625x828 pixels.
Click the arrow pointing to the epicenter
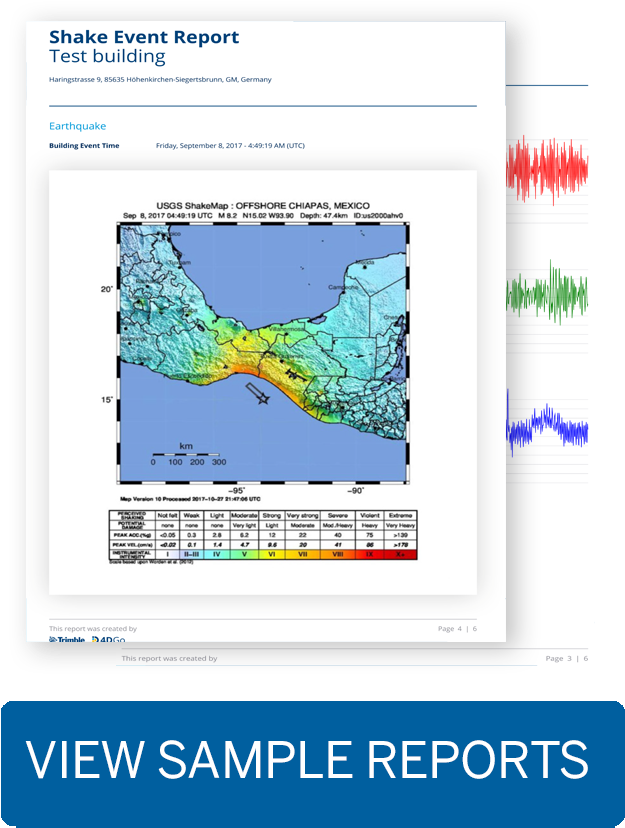pos(250,388)
